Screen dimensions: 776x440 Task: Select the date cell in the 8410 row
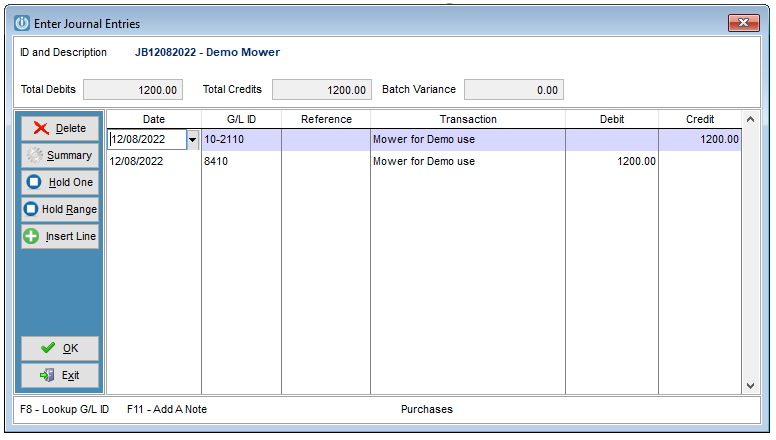[x=154, y=161]
